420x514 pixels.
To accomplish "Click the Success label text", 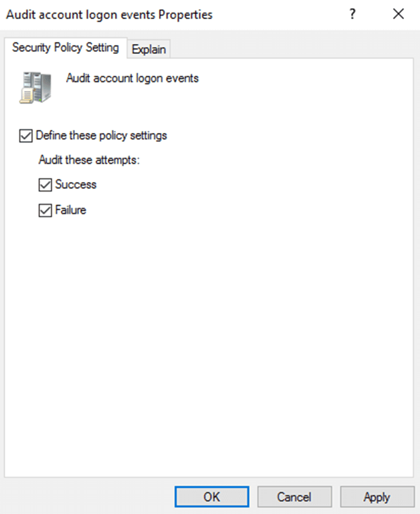I will click(76, 184).
